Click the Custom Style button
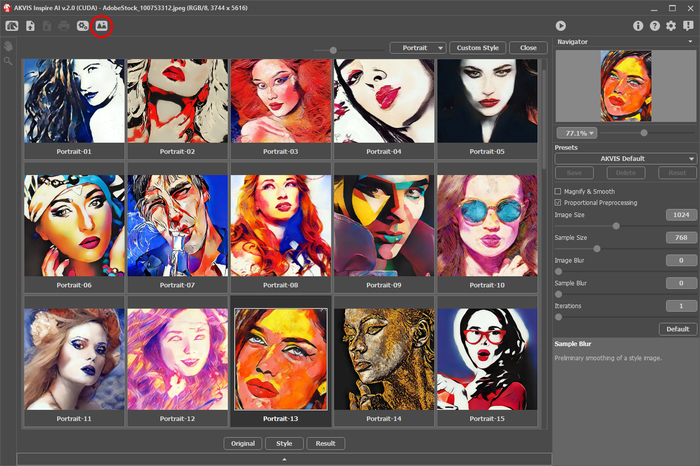The height and width of the screenshot is (466, 700). [476, 47]
